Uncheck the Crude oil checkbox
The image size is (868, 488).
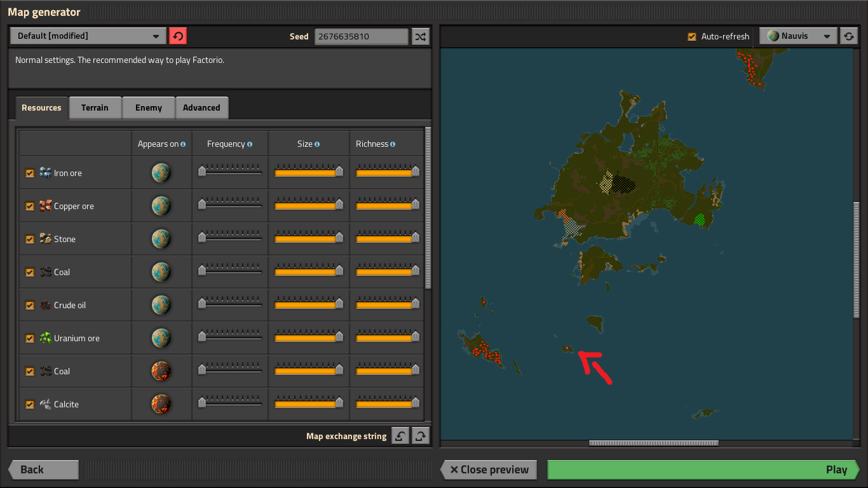29,305
